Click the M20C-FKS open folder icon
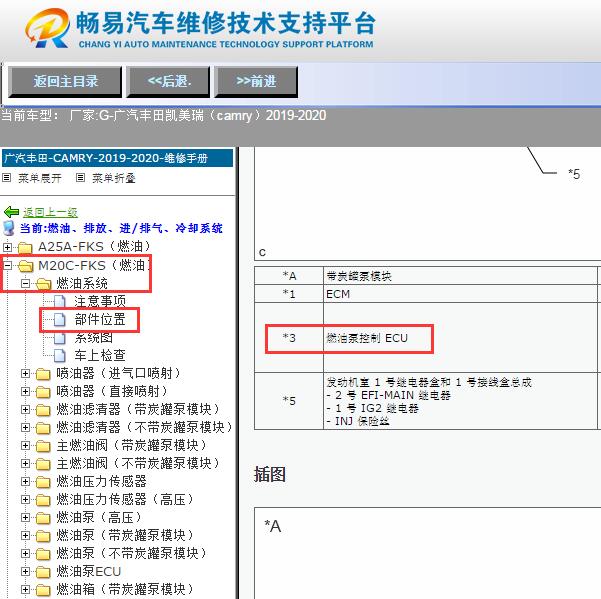The width and height of the screenshot is (601, 599). (25, 265)
